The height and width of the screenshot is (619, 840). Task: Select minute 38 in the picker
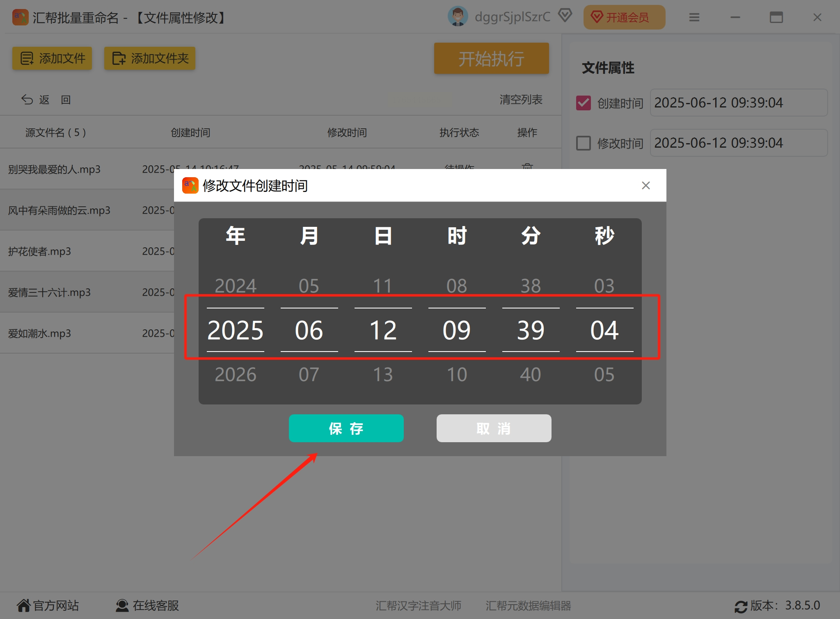tap(530, 286)
